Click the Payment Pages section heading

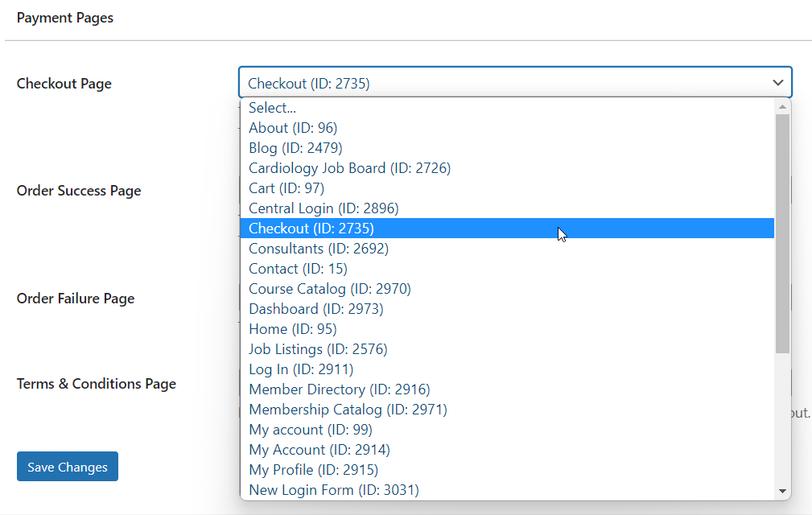point(64,19)
